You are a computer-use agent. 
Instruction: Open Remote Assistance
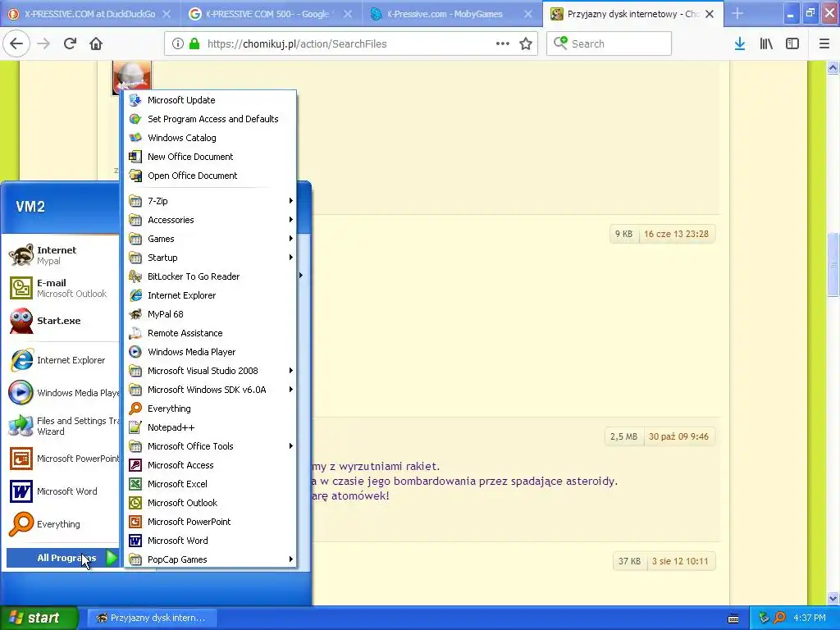tap(211, 333)
